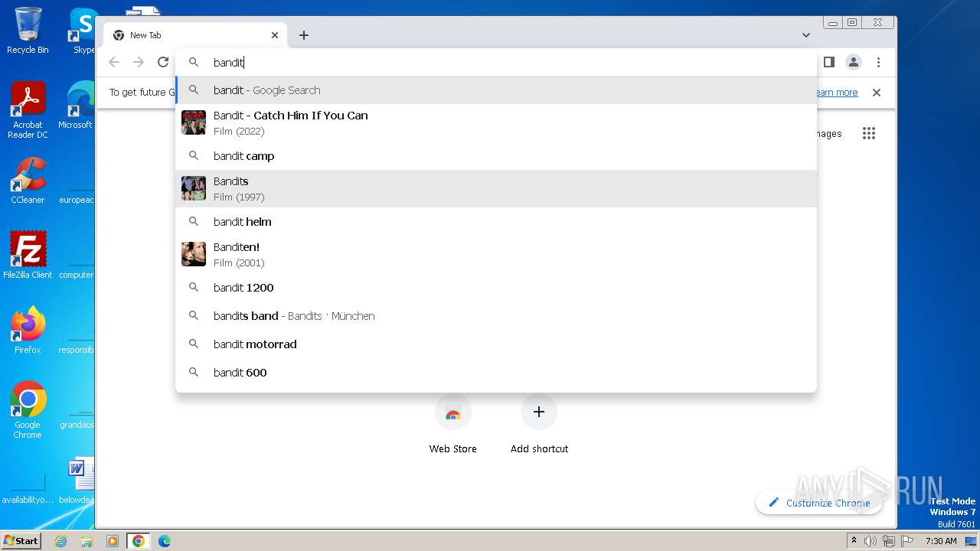Show hidden system tray icons

(x=854, y=541)
